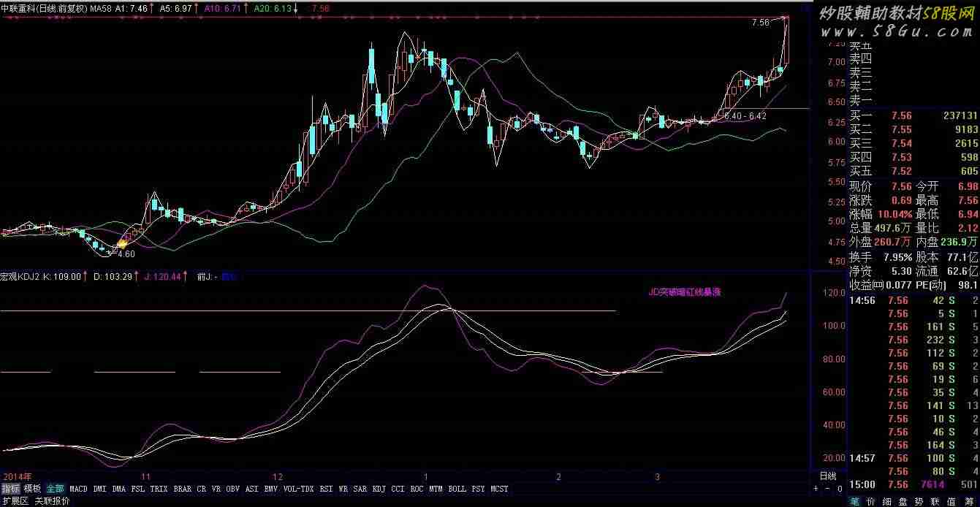The width and height of the screenshot is (980, 507).
Task: Select the 筹 chips tab
Action: click(x=967, y=501)
